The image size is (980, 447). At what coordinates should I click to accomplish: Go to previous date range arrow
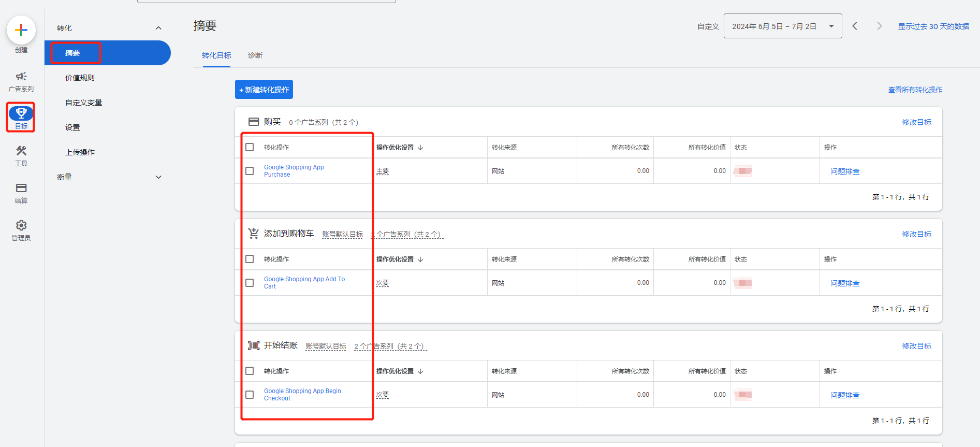click(855, 26)
